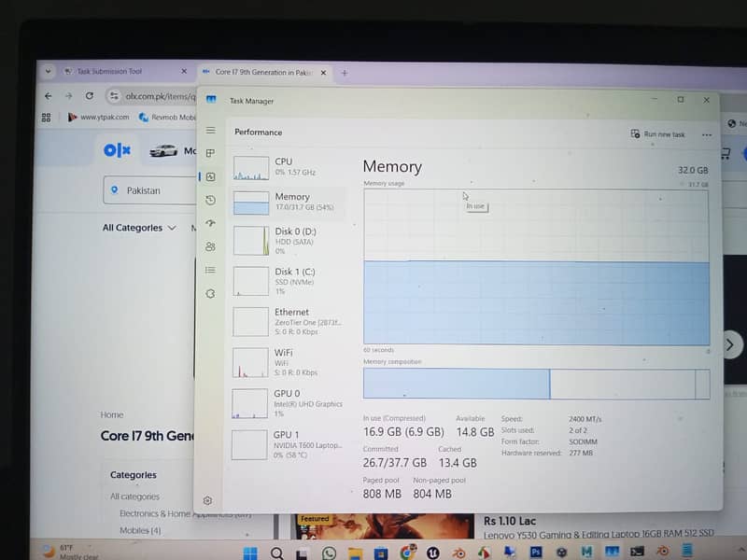Select Disk 1 (C:) SSD entry

288,280
